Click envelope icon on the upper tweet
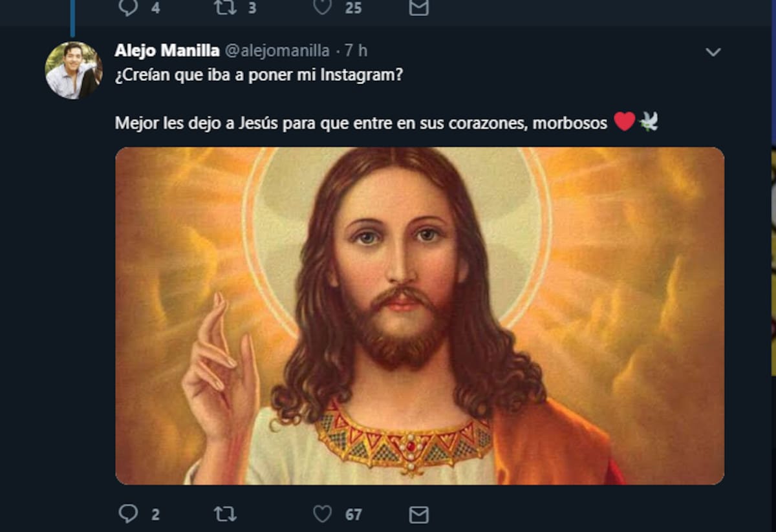The height and width of the screenshot is (532, 776). [419, 7]
